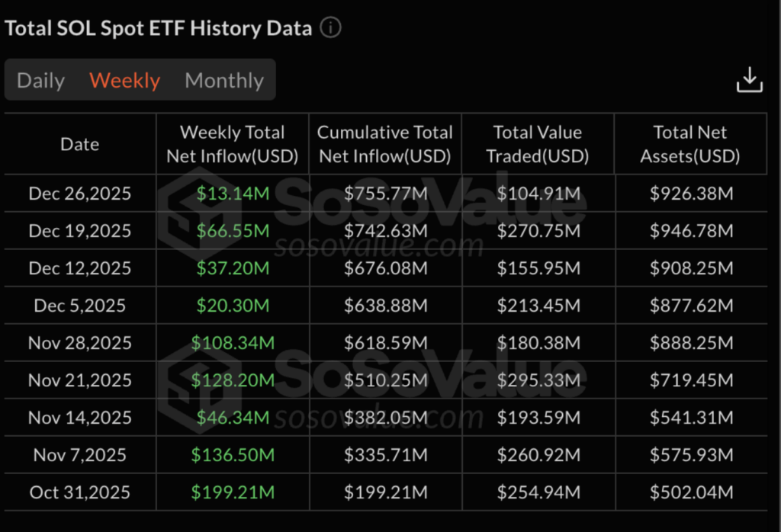Click the info icon beside the title
This screenshot has height=532, width=781.
click(x=330, y=27)
